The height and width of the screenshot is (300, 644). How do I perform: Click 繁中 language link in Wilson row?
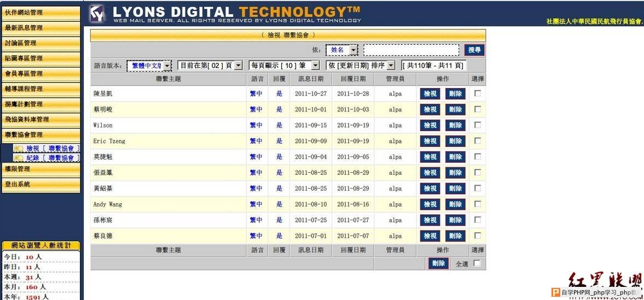(x=256, y=125)
